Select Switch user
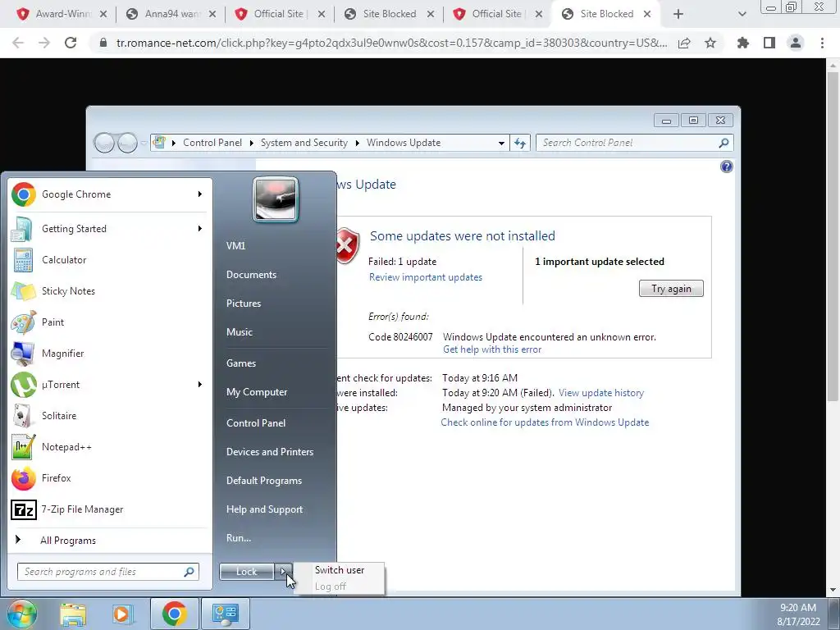This screenshot has height=630, width=840. (340, 570)
